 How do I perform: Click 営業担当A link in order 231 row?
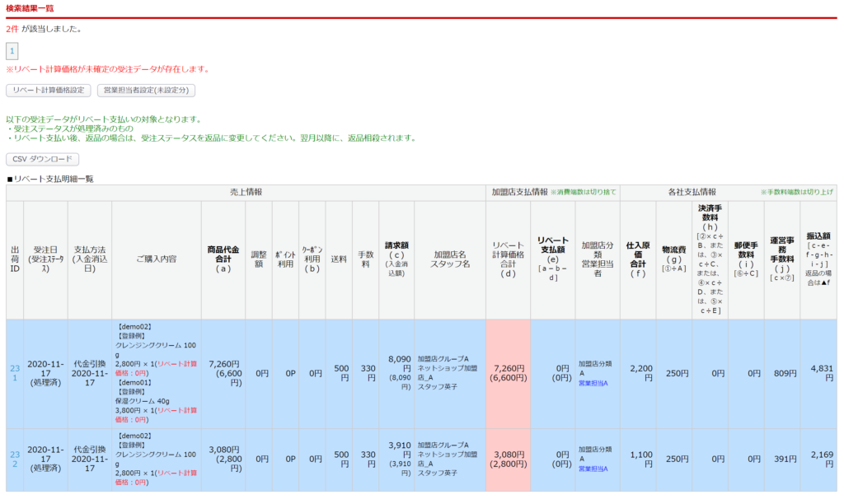(593, 384)
